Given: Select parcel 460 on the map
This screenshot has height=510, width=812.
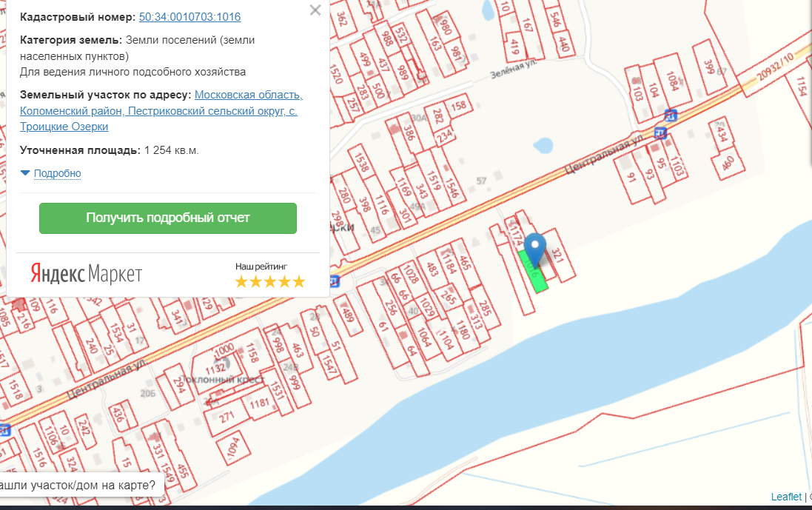Looking at the screenshot, I should [728, 164].
